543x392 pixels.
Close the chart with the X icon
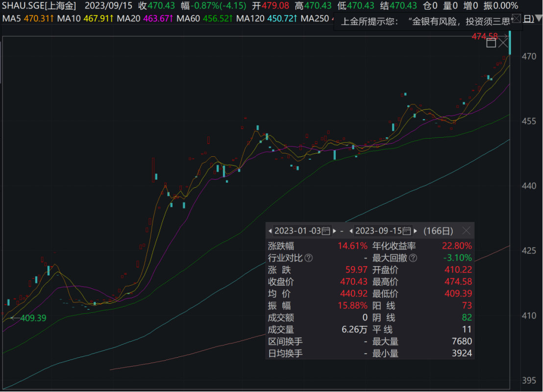coord(504,43)
